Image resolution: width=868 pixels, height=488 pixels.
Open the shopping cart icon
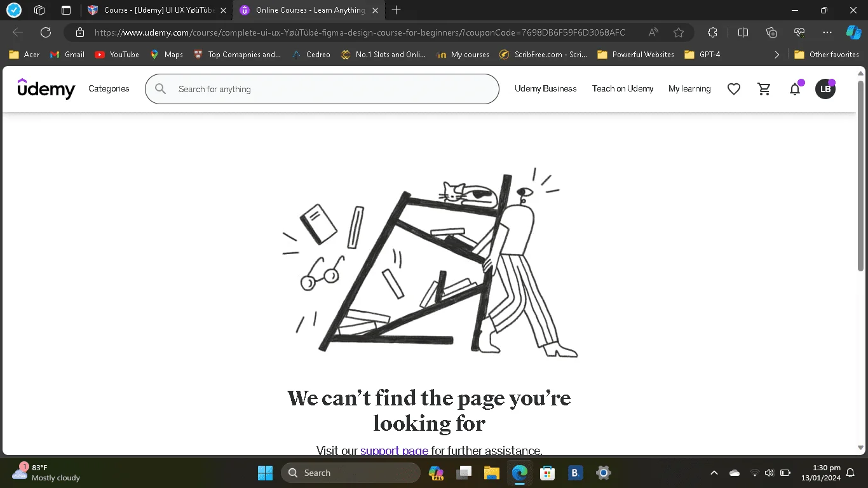764,89
